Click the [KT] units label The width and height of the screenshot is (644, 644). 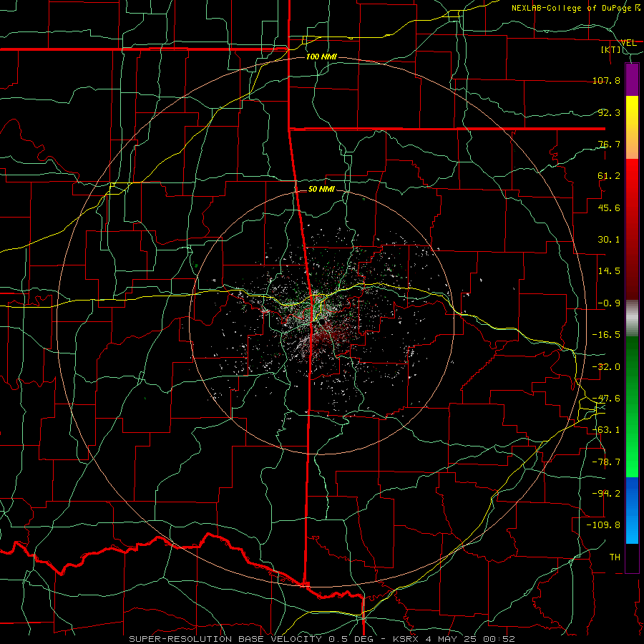point(610,49)
